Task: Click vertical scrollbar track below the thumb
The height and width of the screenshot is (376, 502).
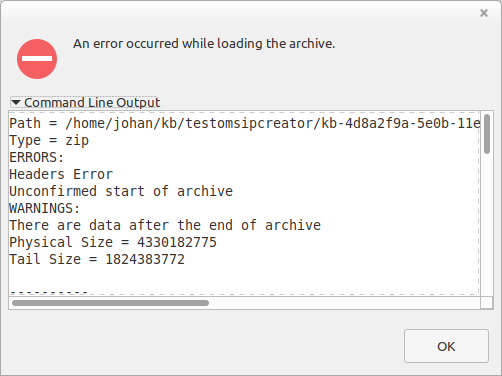Action: (x=487, y=224)
